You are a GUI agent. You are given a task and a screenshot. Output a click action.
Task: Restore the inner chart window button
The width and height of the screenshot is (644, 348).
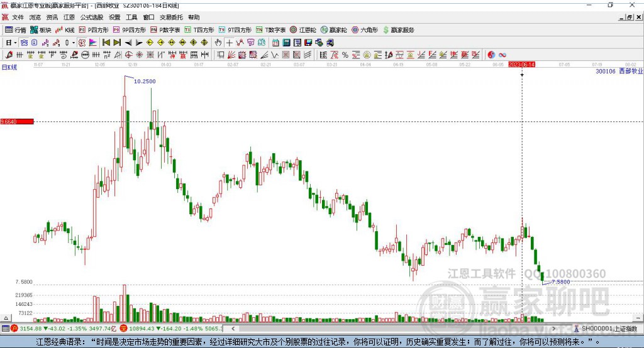point(630,17)
